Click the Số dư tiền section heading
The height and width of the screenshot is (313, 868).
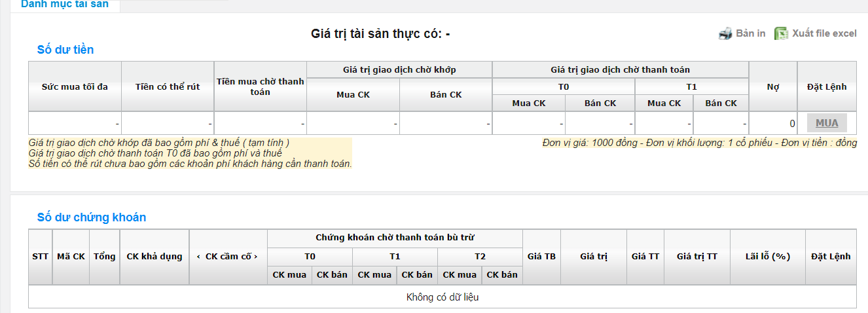(x=65, y=50)
